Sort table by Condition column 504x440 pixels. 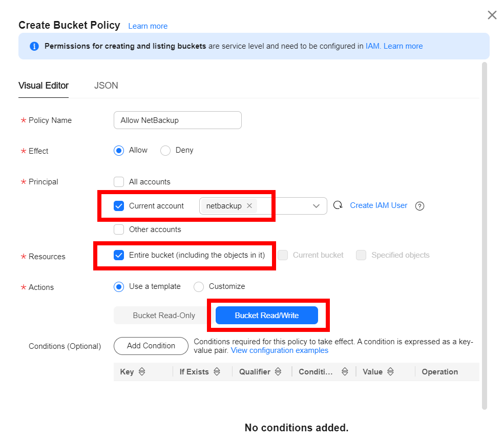345,372
